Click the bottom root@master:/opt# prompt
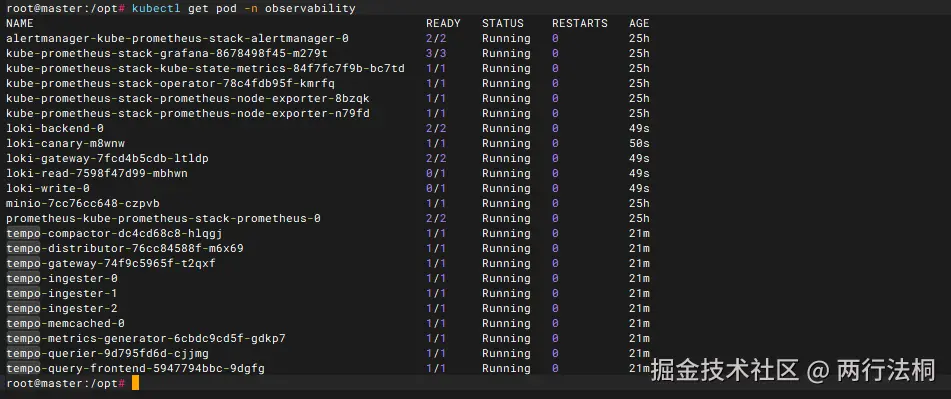951x399 pixels. pyautogui.click(x=66, y=383)
